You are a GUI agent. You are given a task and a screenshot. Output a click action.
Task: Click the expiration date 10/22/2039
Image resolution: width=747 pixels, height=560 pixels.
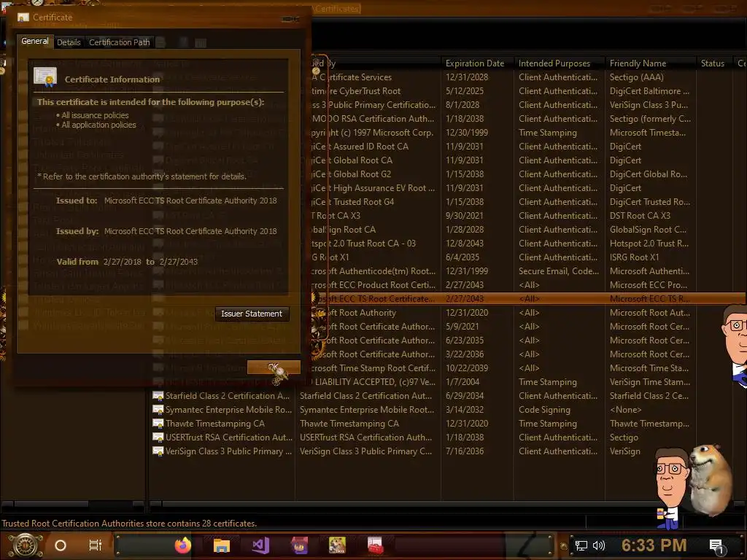click(x=466, y=368)
